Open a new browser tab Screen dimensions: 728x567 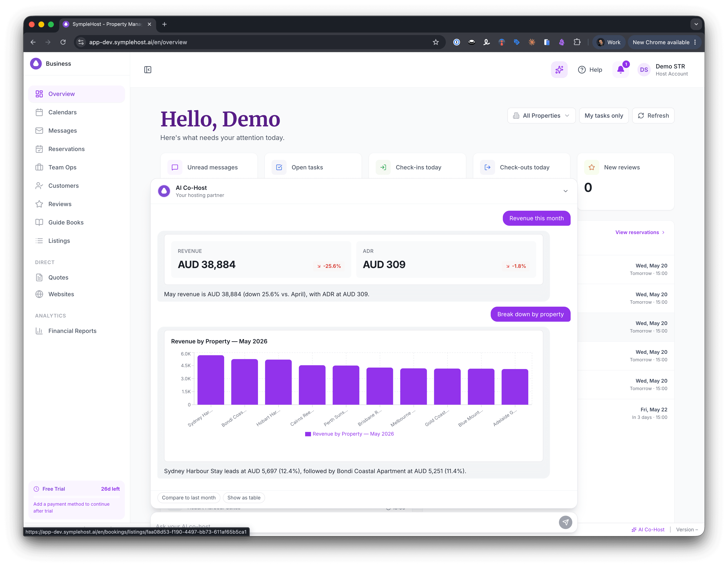(x=164, y=24)
